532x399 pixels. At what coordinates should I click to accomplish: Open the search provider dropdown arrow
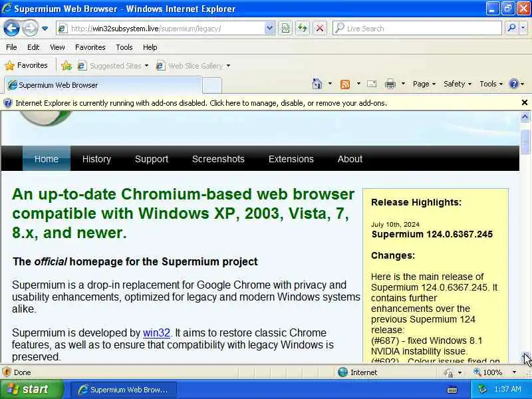point(523,29)
